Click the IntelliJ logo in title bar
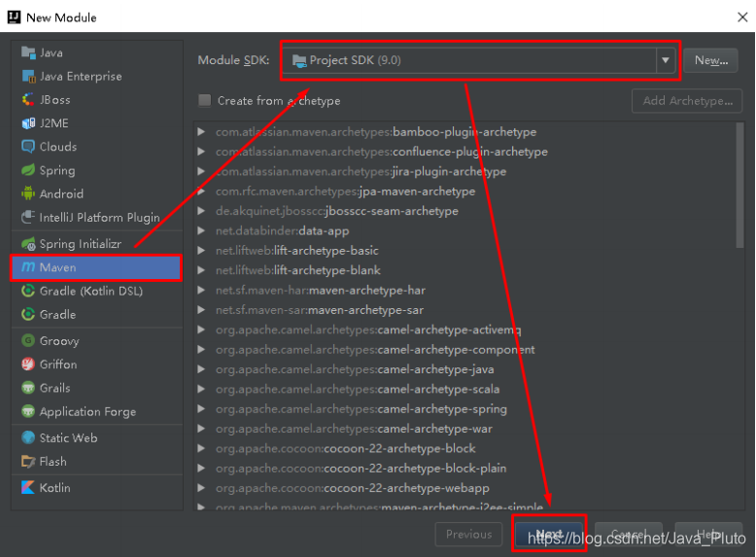Viewport: 756px width, 557px height. pos(14,17)
